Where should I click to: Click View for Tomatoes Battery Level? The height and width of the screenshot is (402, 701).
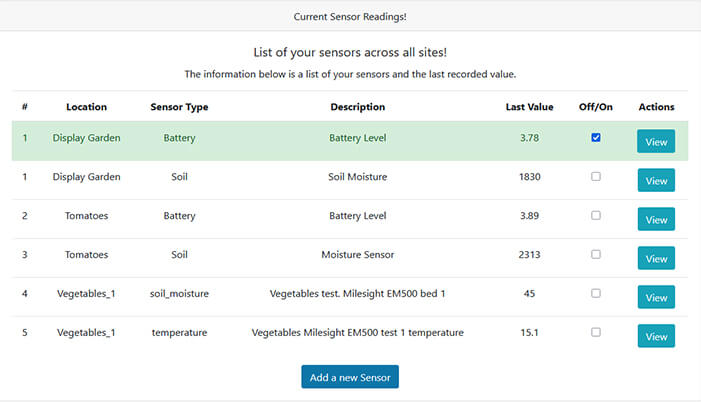656,220
